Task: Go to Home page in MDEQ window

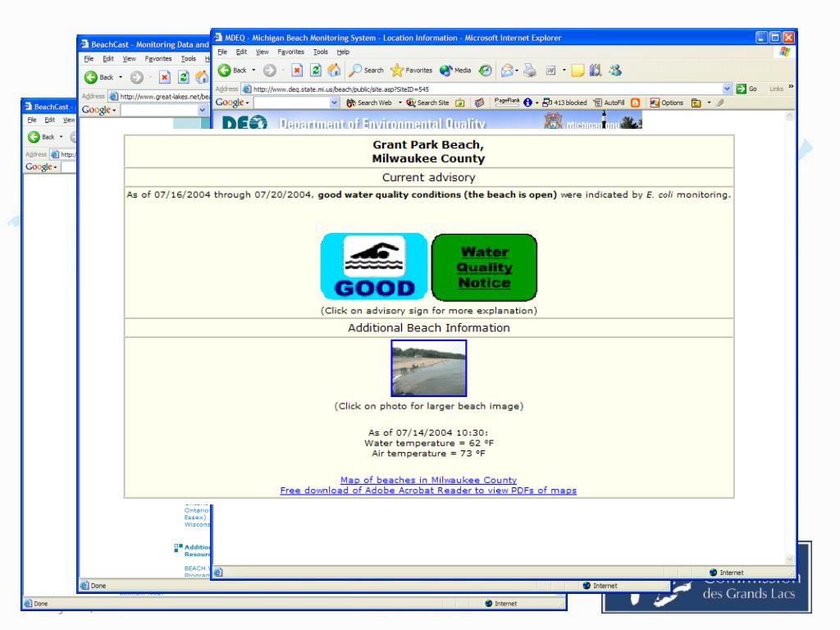Action: [335, 71]
